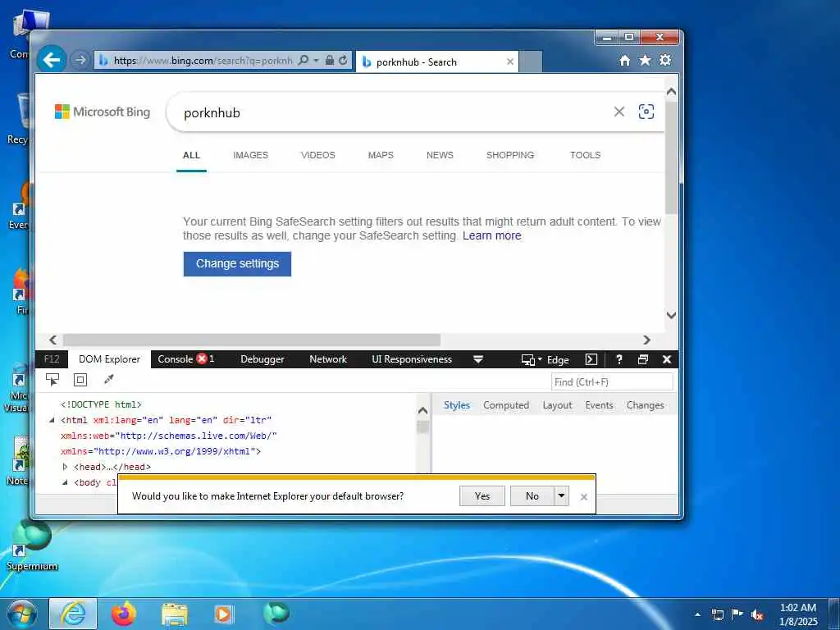Screen dimensions: 840x630
Task: Click Yes on default browser prompt
Action: coord(482,496)
